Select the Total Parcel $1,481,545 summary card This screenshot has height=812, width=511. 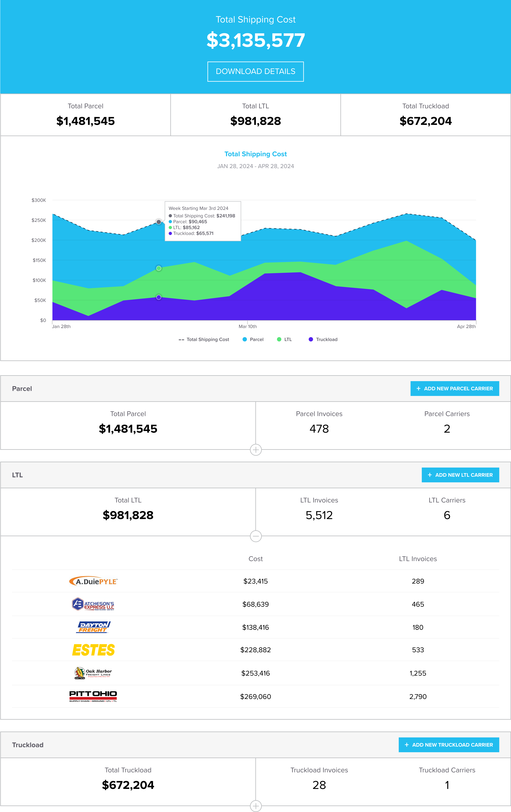click(x=86, y=115)
